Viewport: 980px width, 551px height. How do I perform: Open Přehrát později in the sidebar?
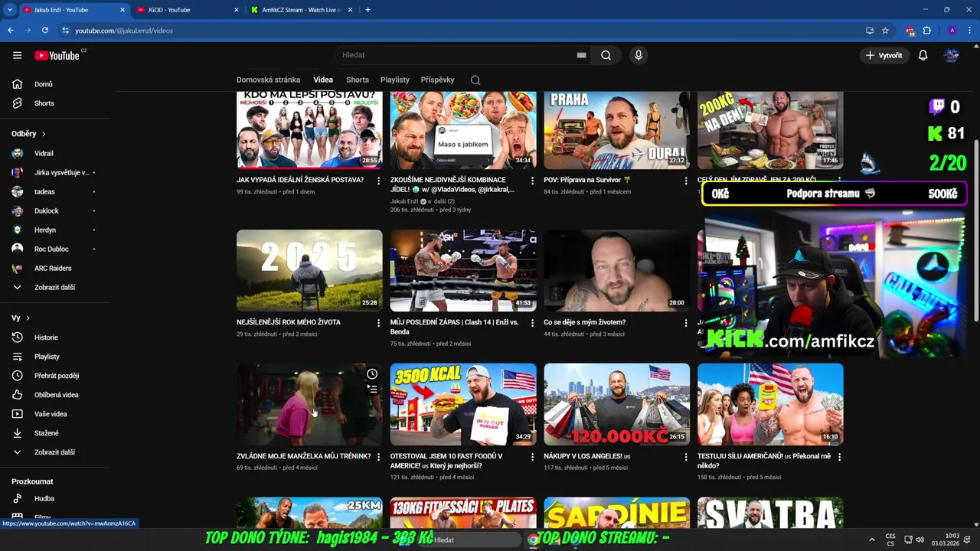coord(55,376)
